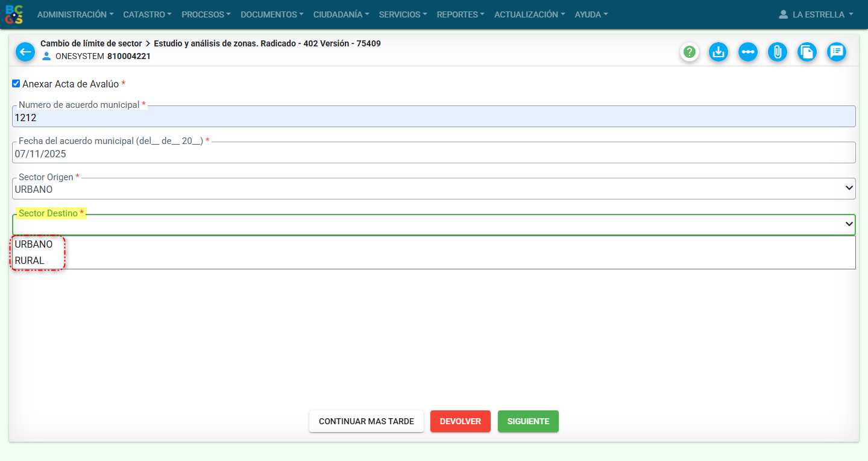
Task: Uncheck Anexar Acta de Avalúo checkbox
Action: 16,84
